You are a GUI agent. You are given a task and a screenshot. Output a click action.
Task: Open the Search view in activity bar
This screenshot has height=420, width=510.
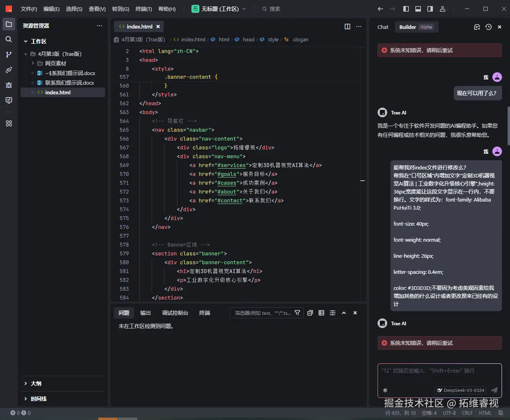click(x=8, y=39)
